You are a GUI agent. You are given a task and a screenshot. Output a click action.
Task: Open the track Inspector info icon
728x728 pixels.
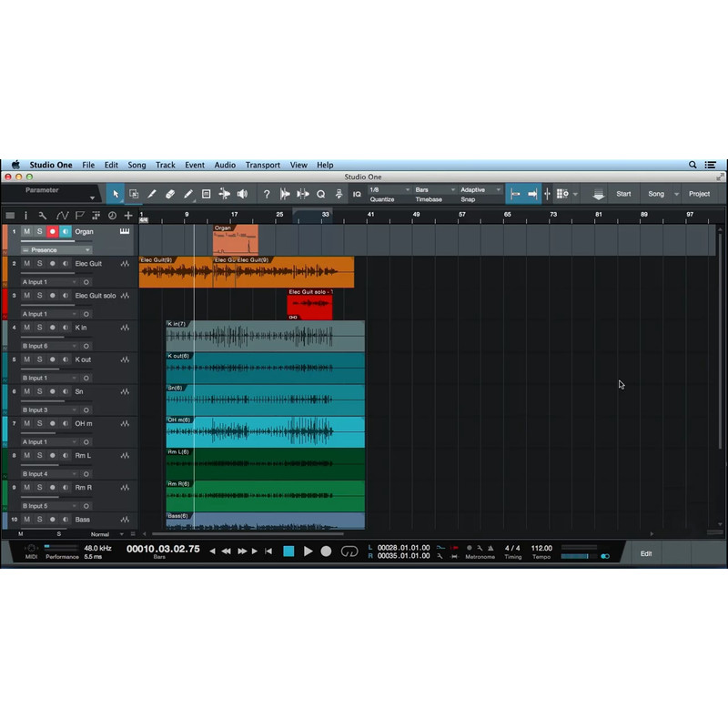coord(25,216)
